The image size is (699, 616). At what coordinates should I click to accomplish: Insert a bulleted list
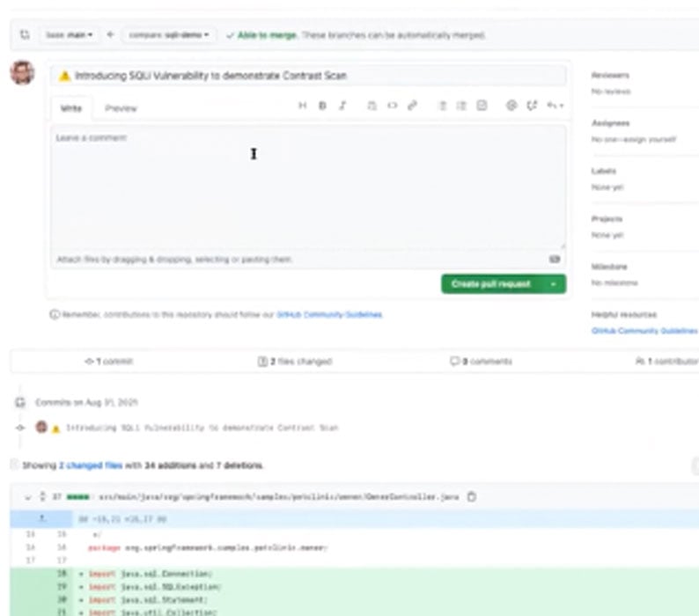(x=443, y=106)
